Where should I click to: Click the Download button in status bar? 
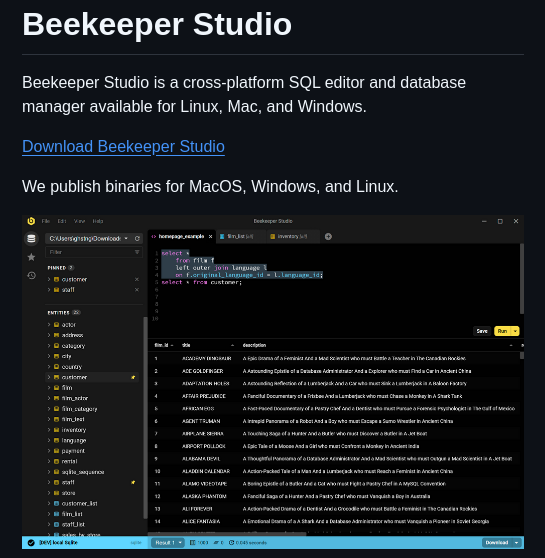coord(497,542)
